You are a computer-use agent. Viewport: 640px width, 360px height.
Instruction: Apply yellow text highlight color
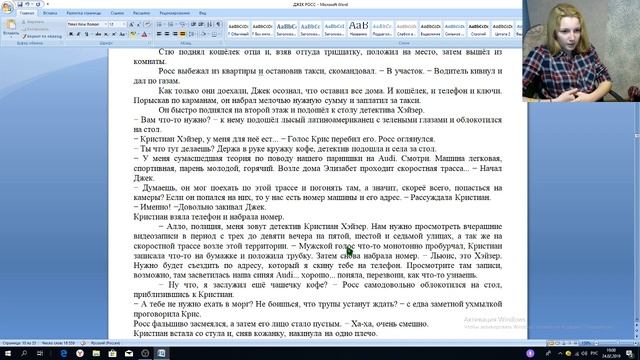[133, 34]
